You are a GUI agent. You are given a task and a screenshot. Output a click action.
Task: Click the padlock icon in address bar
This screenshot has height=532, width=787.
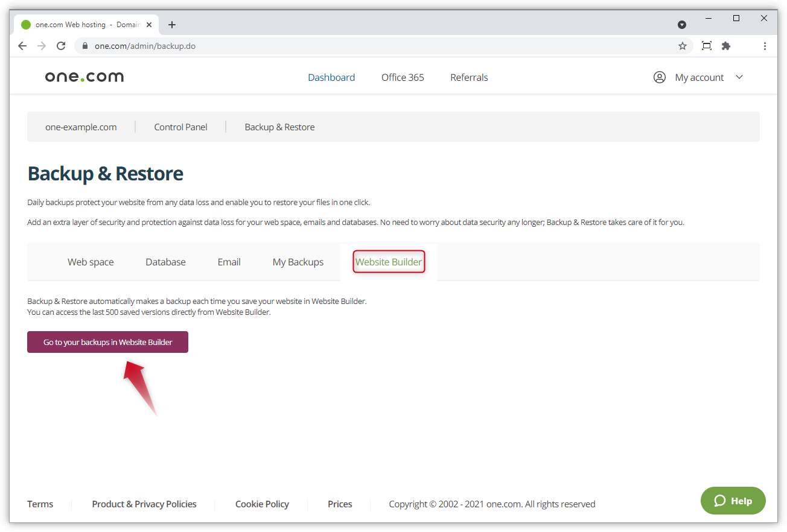click(84, 46)
